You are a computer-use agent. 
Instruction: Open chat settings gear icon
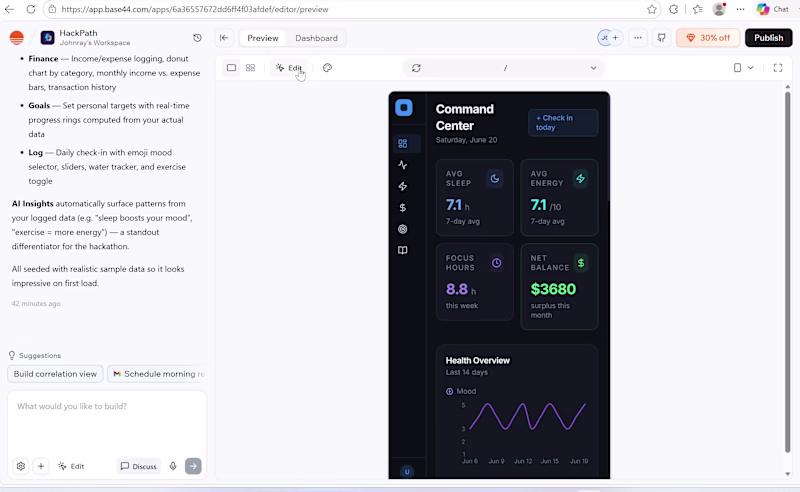(21, 466)
